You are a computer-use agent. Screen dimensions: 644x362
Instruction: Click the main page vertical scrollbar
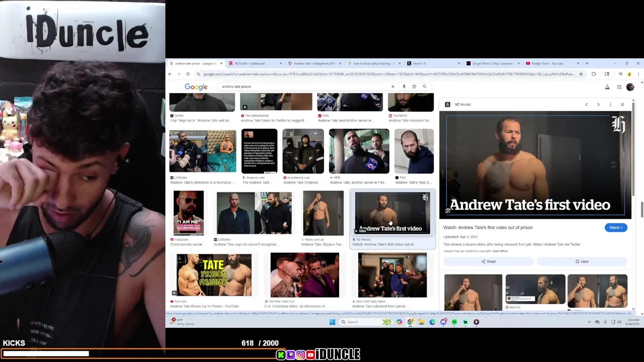(x=641, y=209)
